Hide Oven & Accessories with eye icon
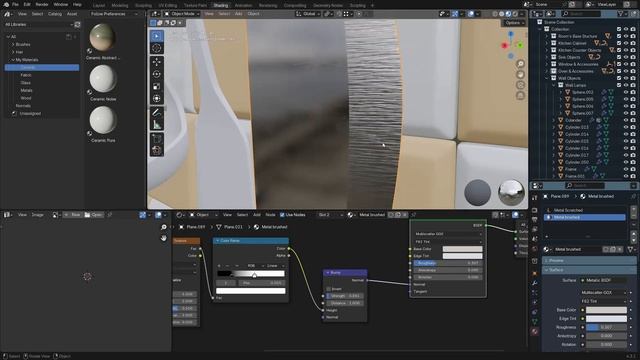Viewport: 640px width, 360px height. (x=626, y=71)
